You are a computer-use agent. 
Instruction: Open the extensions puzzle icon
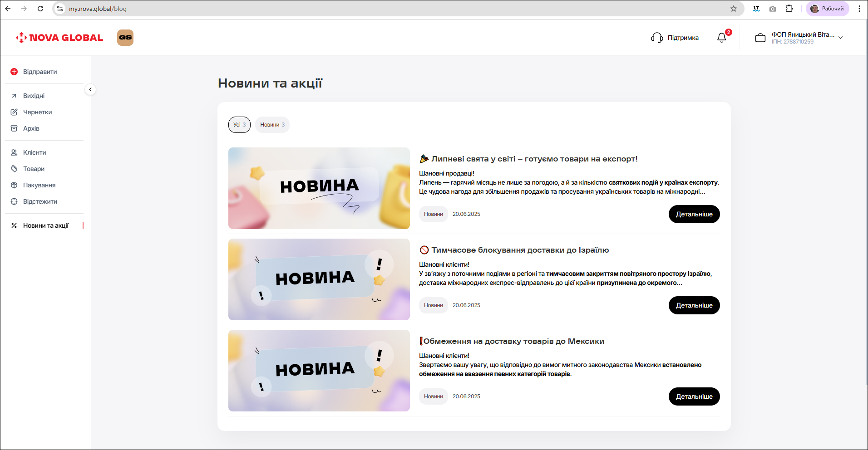click(789, 9)
